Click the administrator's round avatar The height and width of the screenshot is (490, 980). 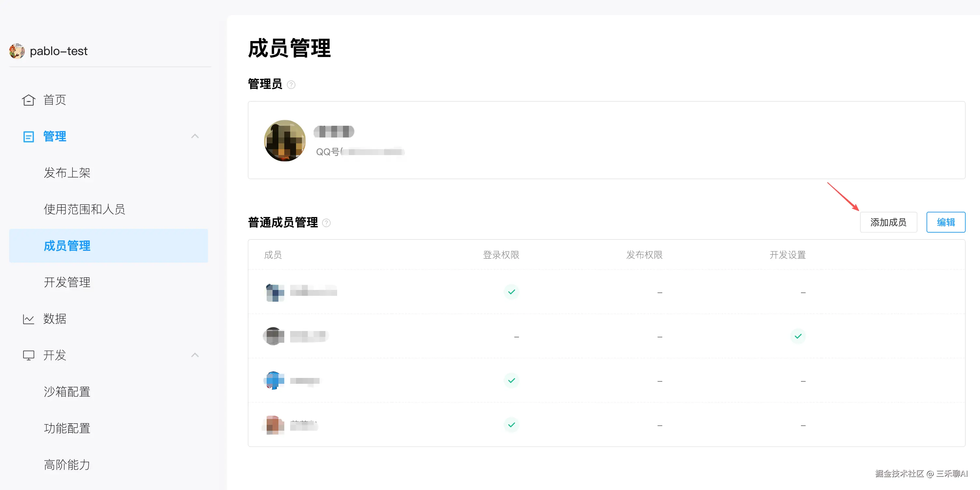tap(285, 141)
